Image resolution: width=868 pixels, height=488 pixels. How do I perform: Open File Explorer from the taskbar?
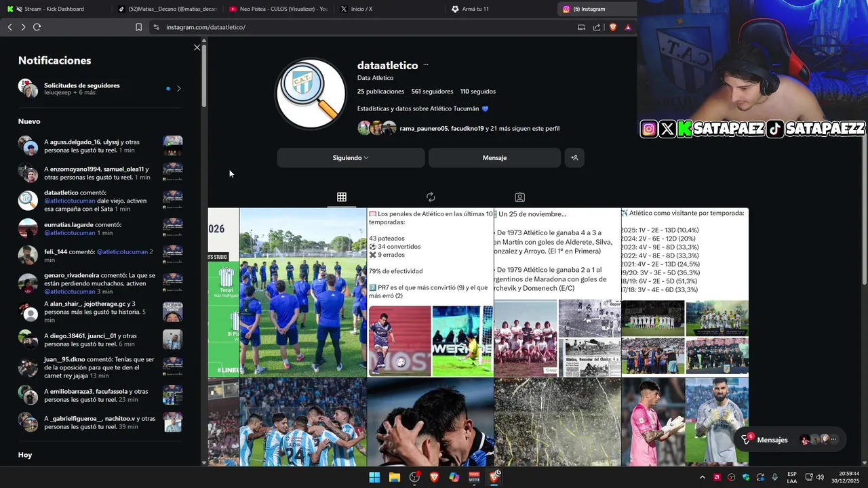click(x=394, y=477)
